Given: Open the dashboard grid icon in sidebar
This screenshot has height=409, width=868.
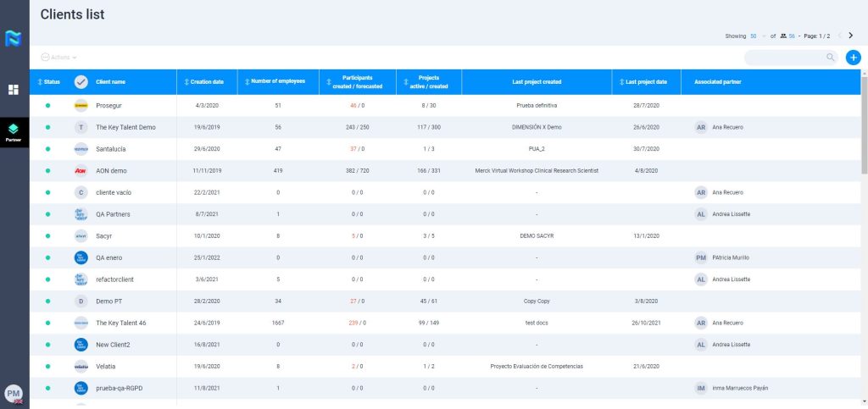Looking at the screenshot, I should click(14, 90).
